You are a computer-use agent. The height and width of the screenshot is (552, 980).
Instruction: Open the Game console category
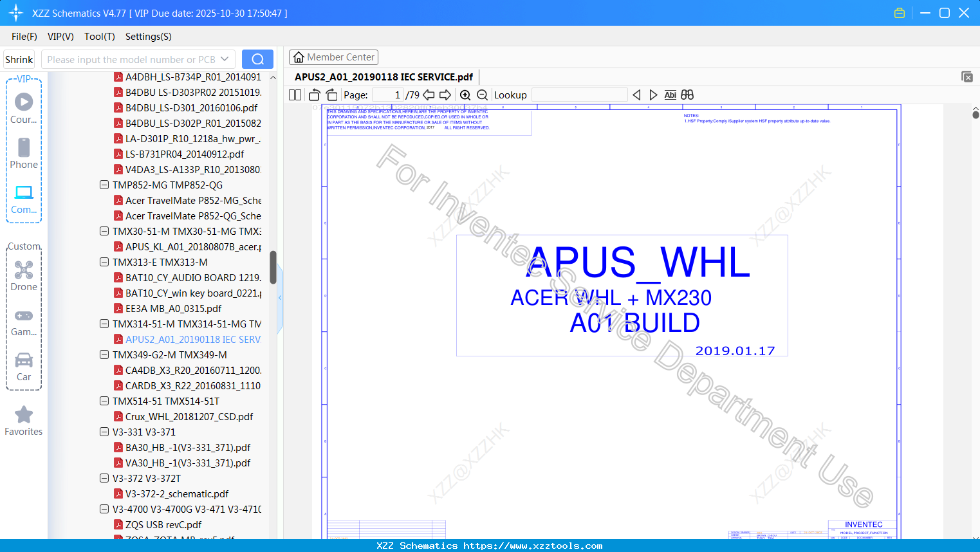tap(24, 322)
